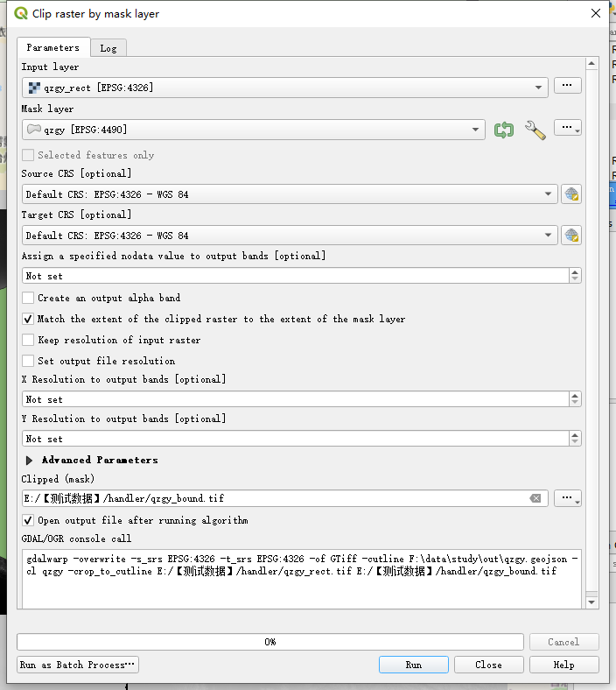Viewport: 616px width, 690px height.
Task: Click the parameters panel scroll down arrow
Action: click(x=591, y=602)
